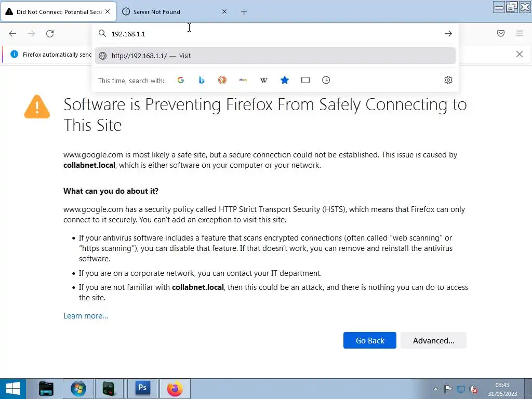
Task: Search this time with Google
Action: click(180, 80)
